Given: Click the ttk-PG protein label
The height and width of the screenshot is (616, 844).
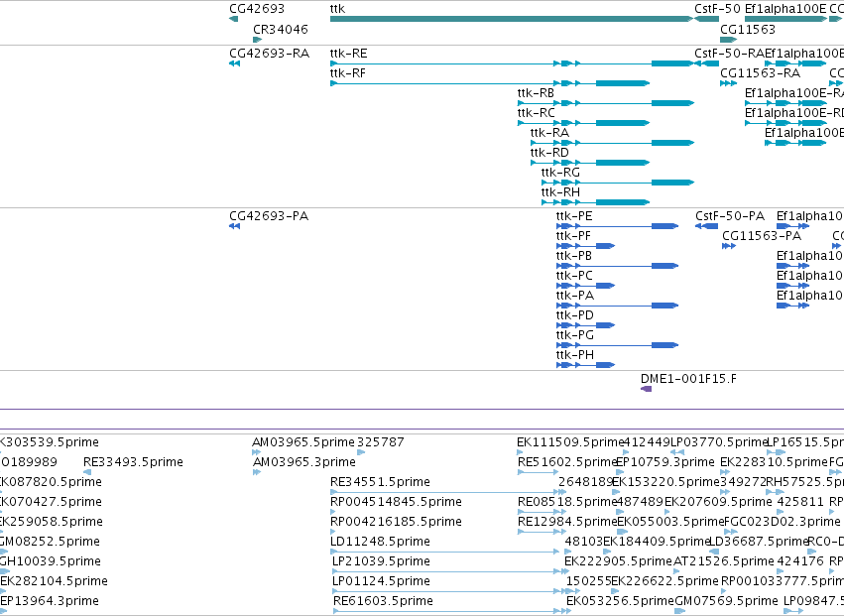Looking at the screenshot, I should [575, 335].
